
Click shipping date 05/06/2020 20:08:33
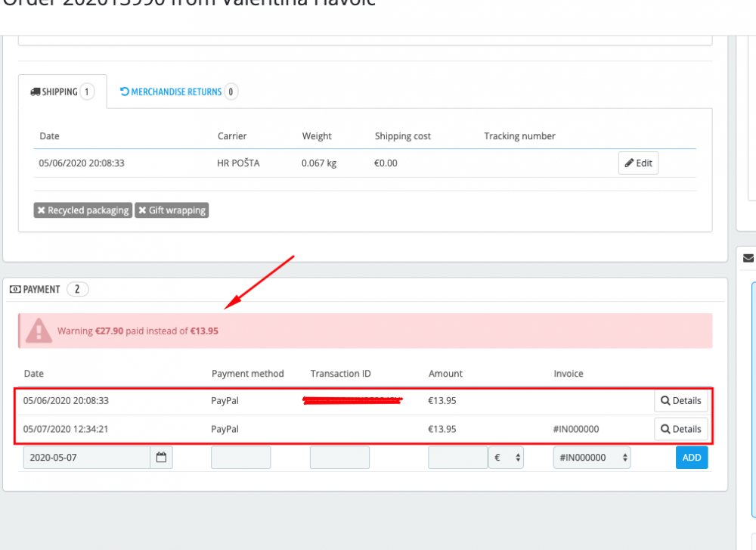coord(82,163)
